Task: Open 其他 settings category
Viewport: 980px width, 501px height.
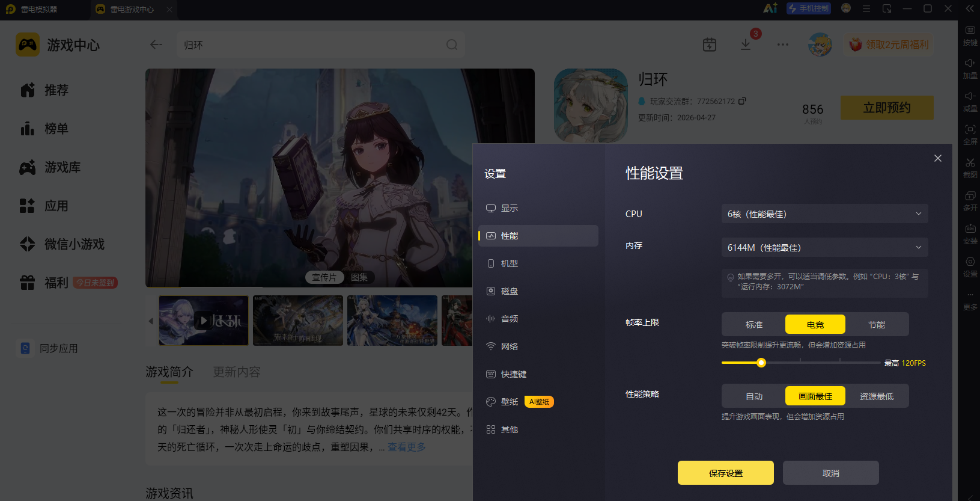Action: (538, 429)
